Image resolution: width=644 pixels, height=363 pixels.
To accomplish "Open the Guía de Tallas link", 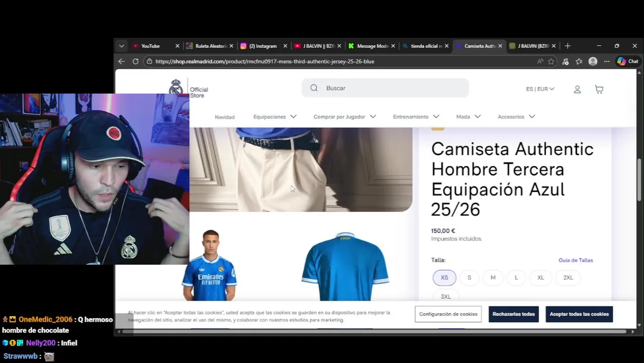I will (575, 260).
